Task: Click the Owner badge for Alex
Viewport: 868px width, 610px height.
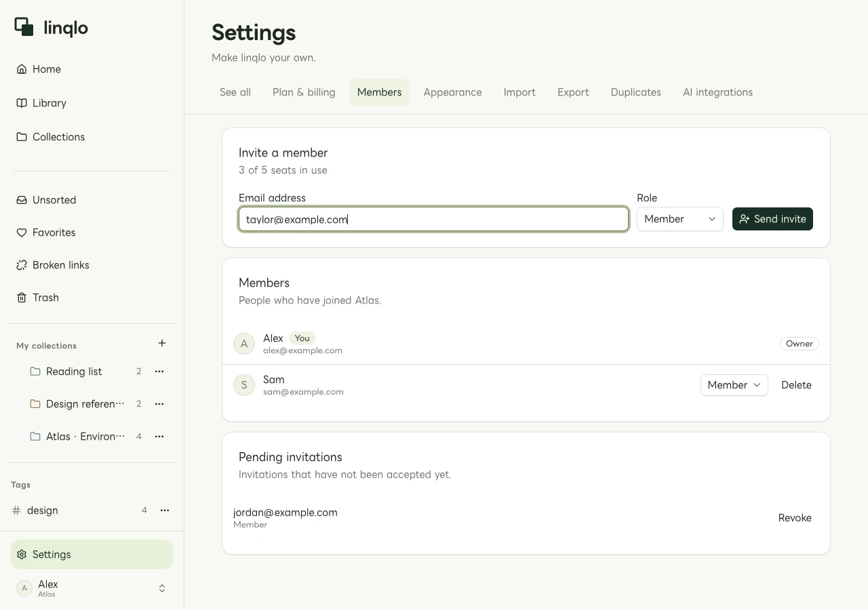Action: tap(800, 344)
